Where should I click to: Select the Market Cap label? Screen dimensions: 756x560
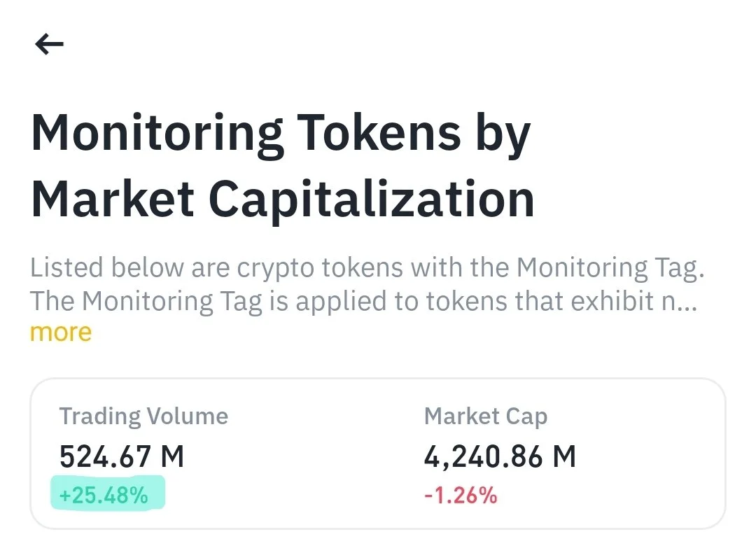485,416
